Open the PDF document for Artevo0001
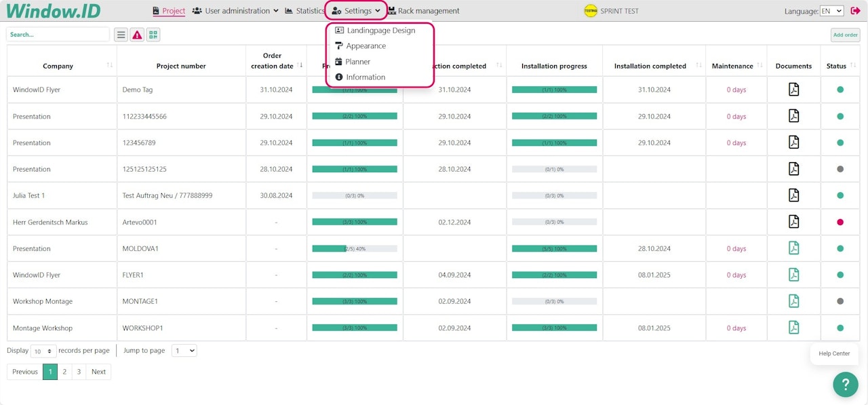Viewport: 868px width, 405px height. (x=793, y=222)
